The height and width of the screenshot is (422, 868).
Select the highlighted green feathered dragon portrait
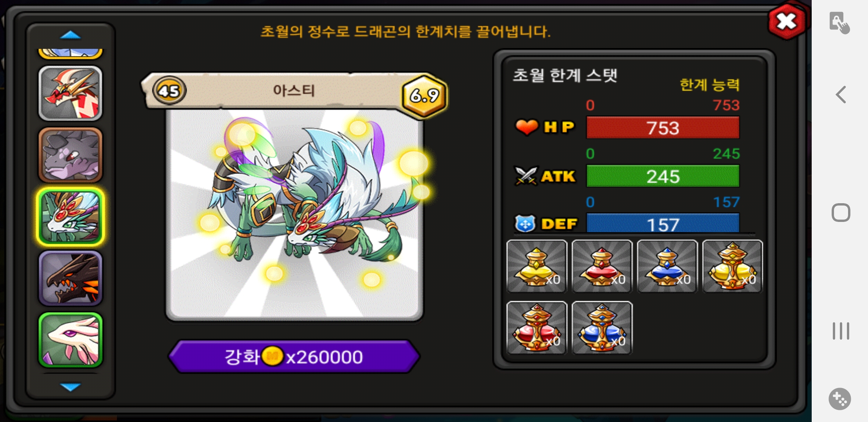coord(70,216)
